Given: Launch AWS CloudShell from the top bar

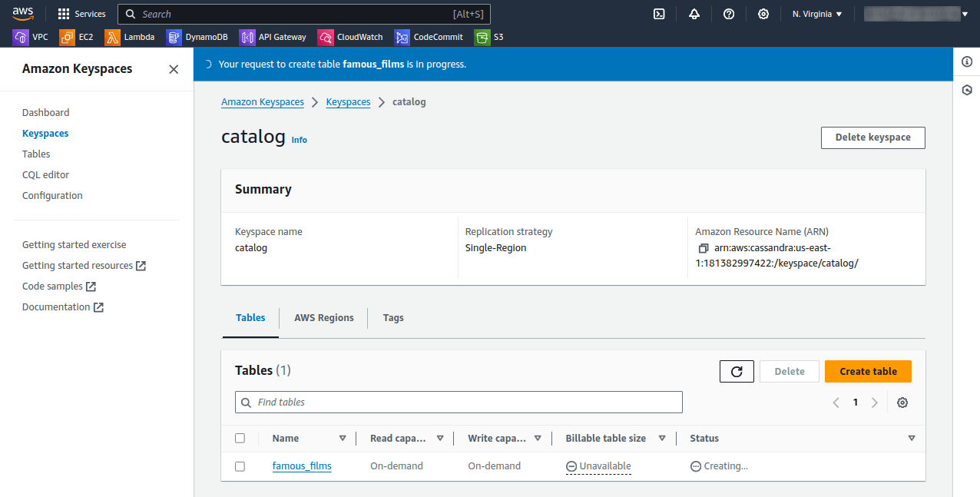Looking at the screenshot, I should (x=659, y=13).
